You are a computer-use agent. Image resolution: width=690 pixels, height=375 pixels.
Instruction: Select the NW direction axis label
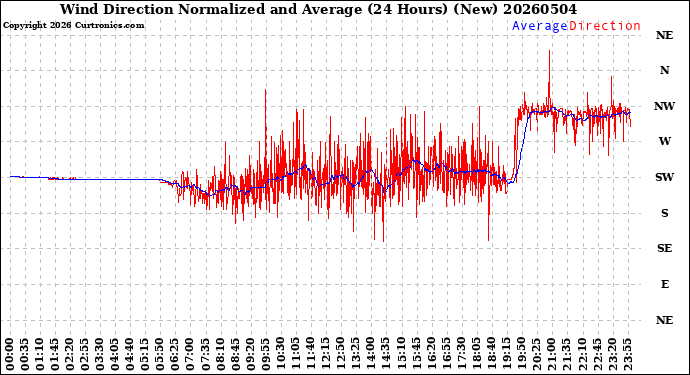[x=664, y=106]
